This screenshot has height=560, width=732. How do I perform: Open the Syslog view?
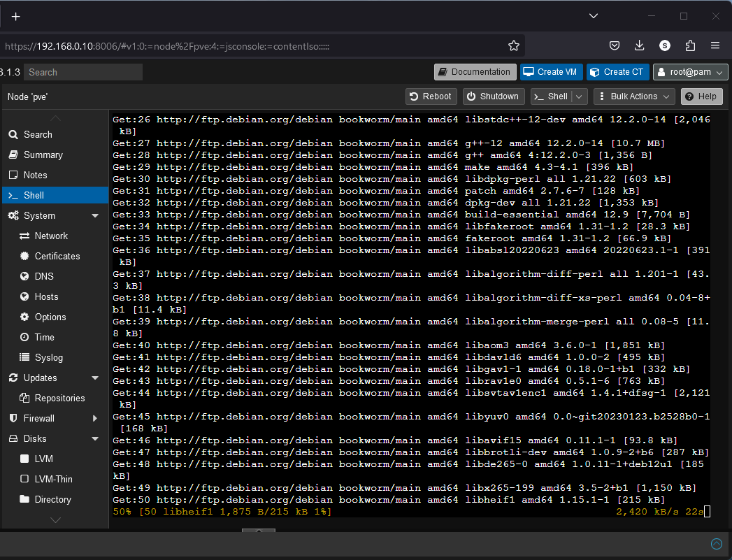pyautogui.click(x=55, y=357)
